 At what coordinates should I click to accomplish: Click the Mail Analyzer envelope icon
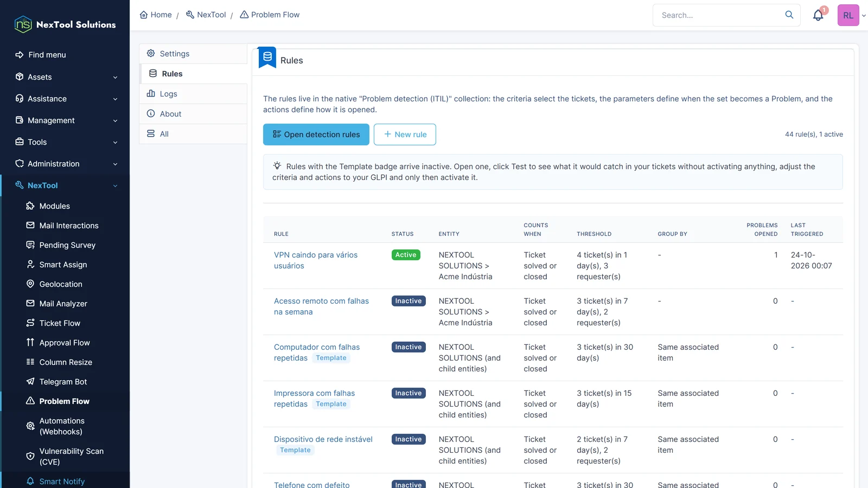[x=30, y=304]
